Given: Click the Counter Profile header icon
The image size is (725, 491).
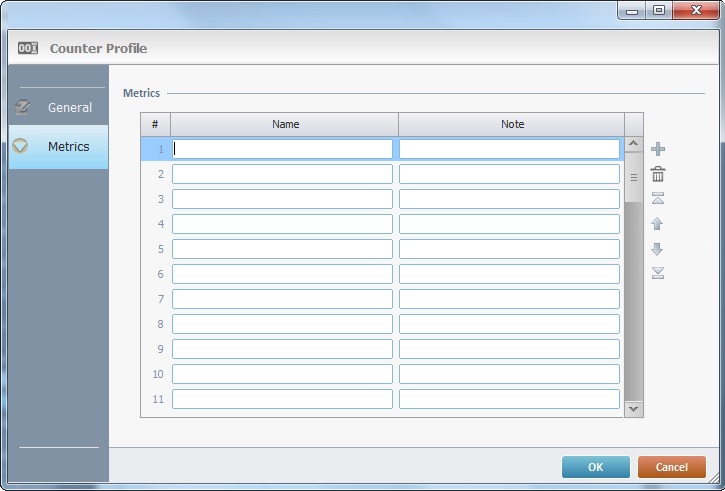Looking at the screenshot, I should (x=28, y=47).
